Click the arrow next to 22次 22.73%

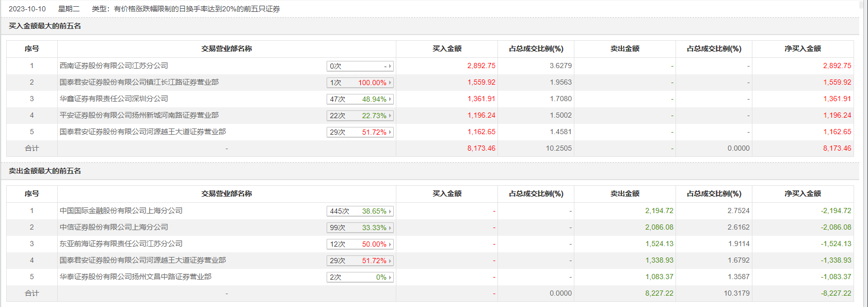[390, 116]
